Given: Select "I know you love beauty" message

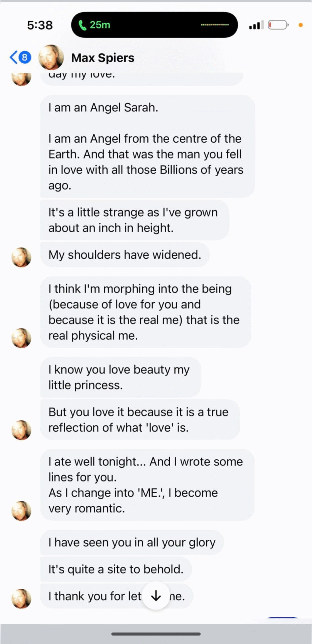Looking at the screenshot, I should tap(120, 377).
